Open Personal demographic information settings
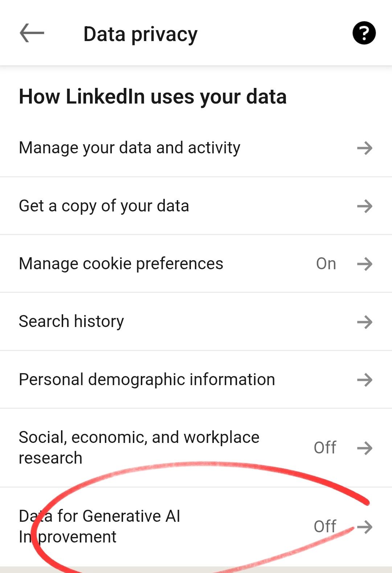This screenshot has height=573, width=392. 147,380
